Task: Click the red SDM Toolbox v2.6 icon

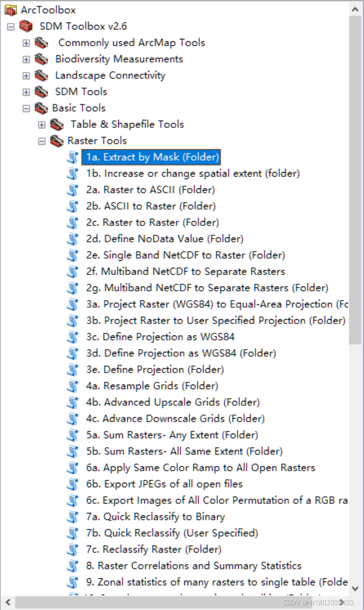Action: [26, 26]
